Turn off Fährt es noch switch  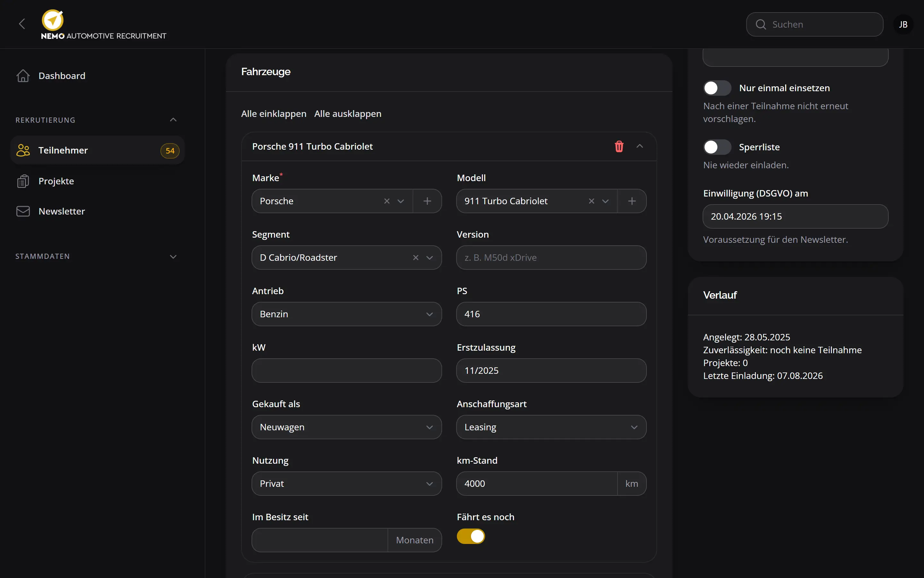click(470, 536)
